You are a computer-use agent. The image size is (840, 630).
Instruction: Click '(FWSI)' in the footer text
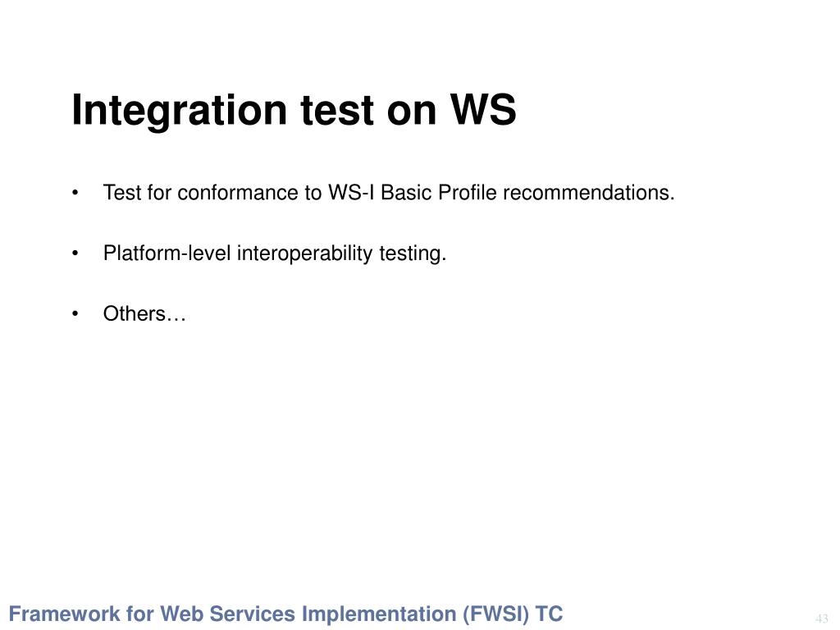[495, 614]
